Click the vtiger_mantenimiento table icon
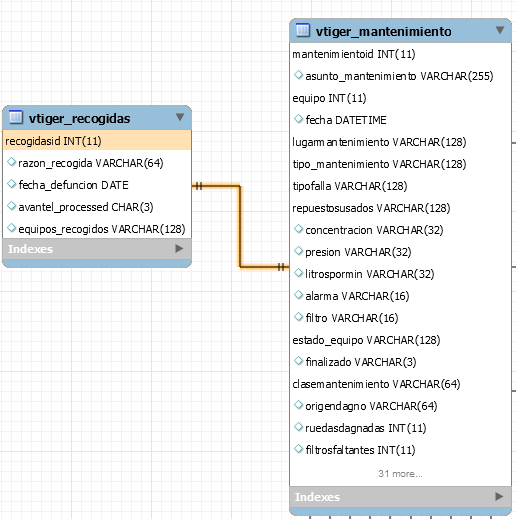Screen dimensions: 516x519 [x=303, y=30]
